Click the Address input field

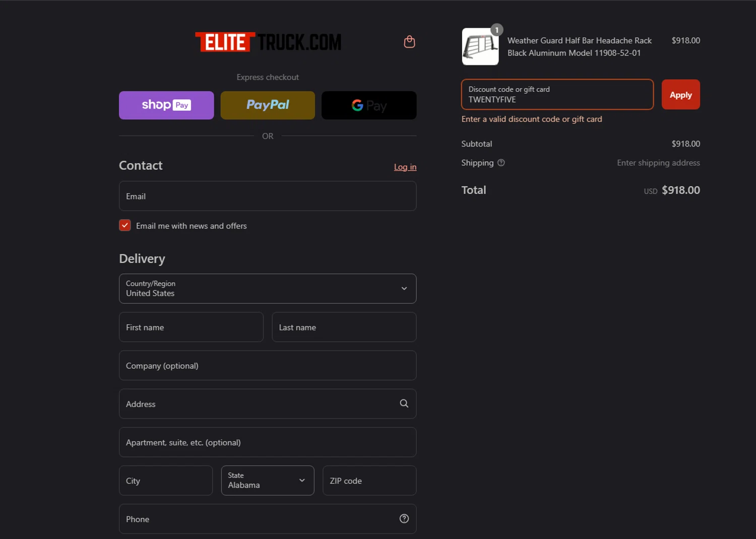click(268, 403)
